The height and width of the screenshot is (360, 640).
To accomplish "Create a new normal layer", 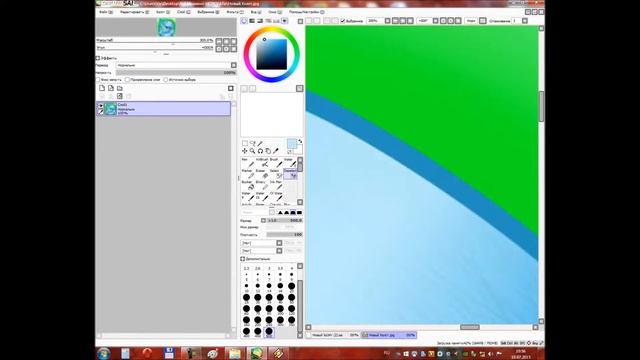I will pos(102,88).
